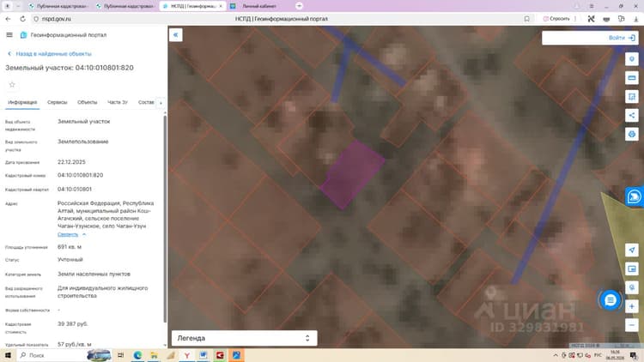
Task: Show more tabs via small arrow
Action: (161, 103)
